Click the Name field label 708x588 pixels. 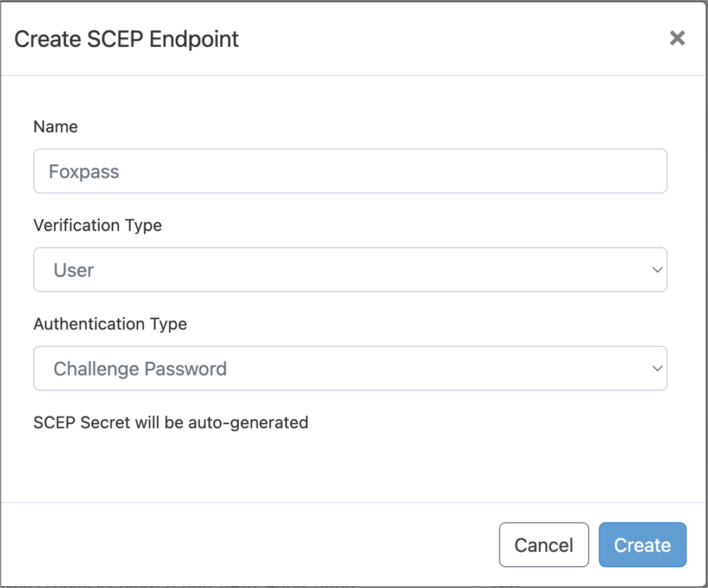click(55, 127)
